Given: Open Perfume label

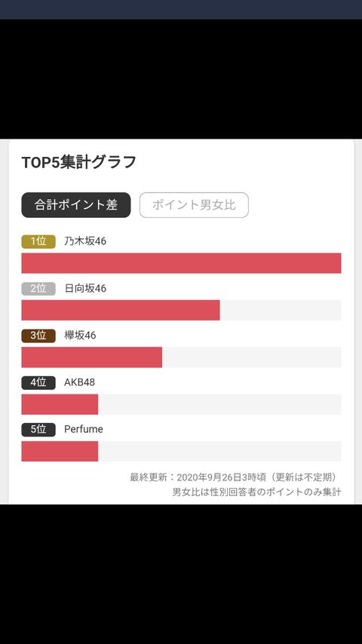Looking at the screenshot, I should [x=84, y=429].
